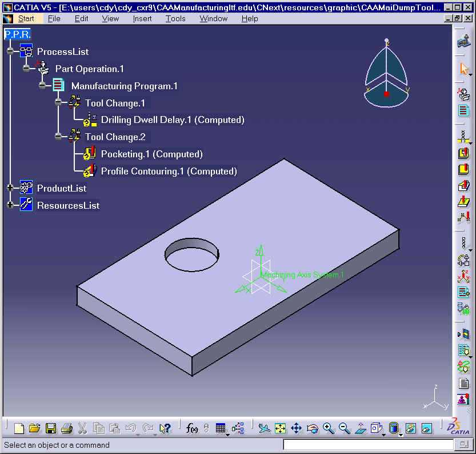The height and width of the screenshot is (454, 476).
Task: Open the Window menu
Action: coord(213,18)
